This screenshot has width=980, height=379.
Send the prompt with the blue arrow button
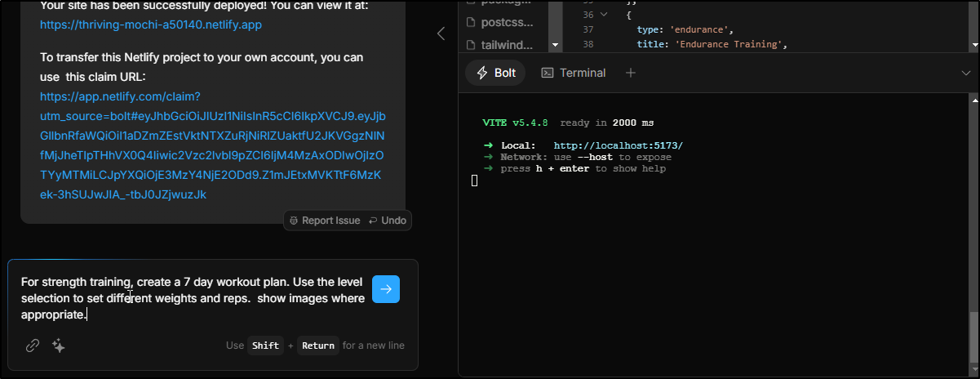click(x=386, y=289)
